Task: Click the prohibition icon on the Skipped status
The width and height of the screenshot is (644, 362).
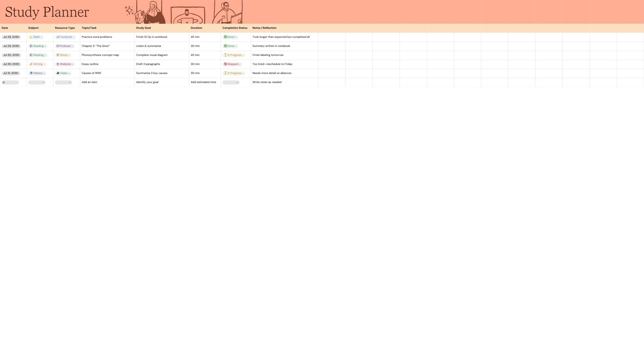Action: (225, 64)
